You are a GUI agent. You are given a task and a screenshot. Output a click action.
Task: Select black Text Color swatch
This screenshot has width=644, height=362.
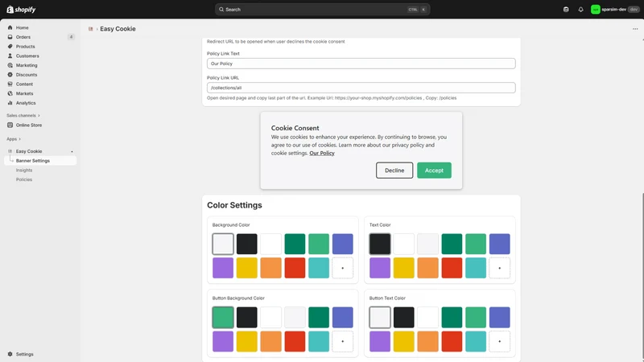click(x=380, y=244)
